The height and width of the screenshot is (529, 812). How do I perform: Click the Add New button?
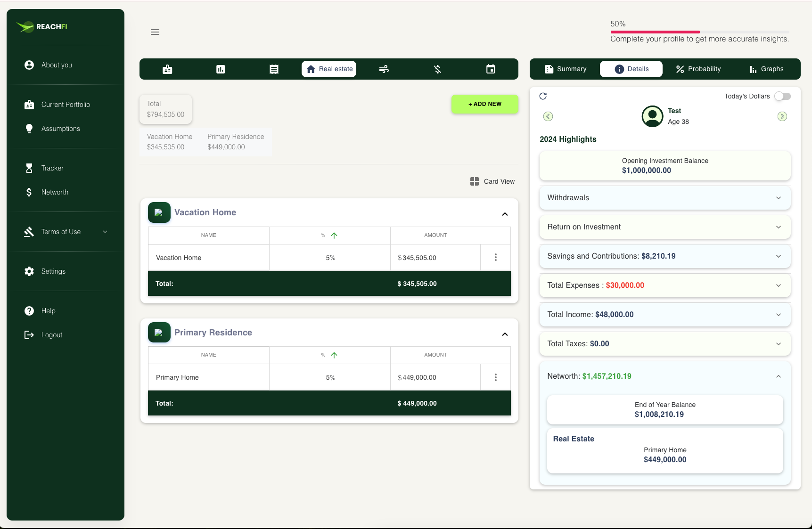click(484, 104)
